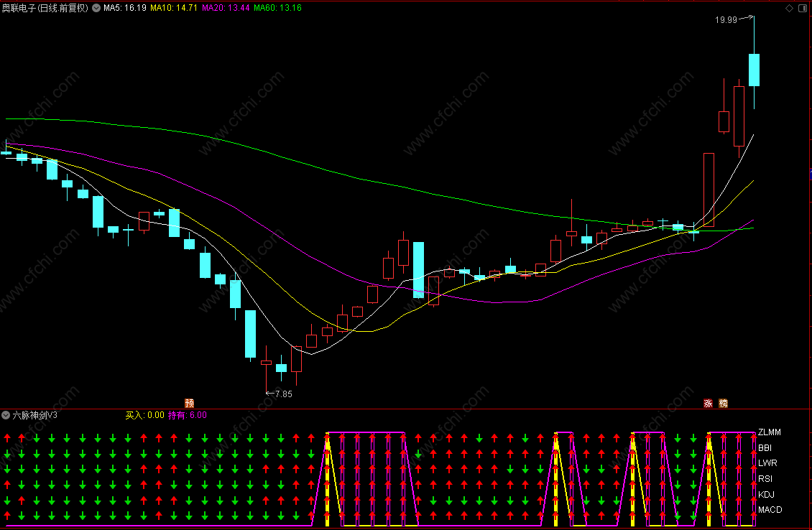Click the 持有: 6.00 value
812x530 pixels.
point(188,415)
